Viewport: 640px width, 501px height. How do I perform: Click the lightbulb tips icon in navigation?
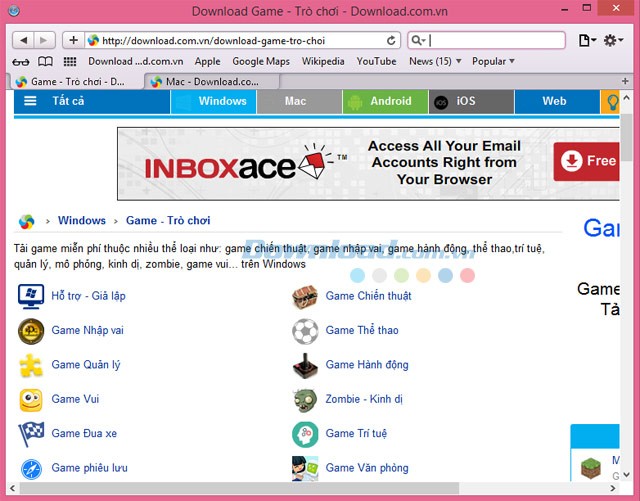611,102
